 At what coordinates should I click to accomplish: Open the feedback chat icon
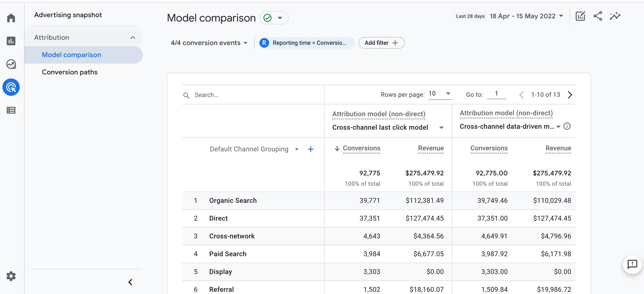tap(632, 264)
